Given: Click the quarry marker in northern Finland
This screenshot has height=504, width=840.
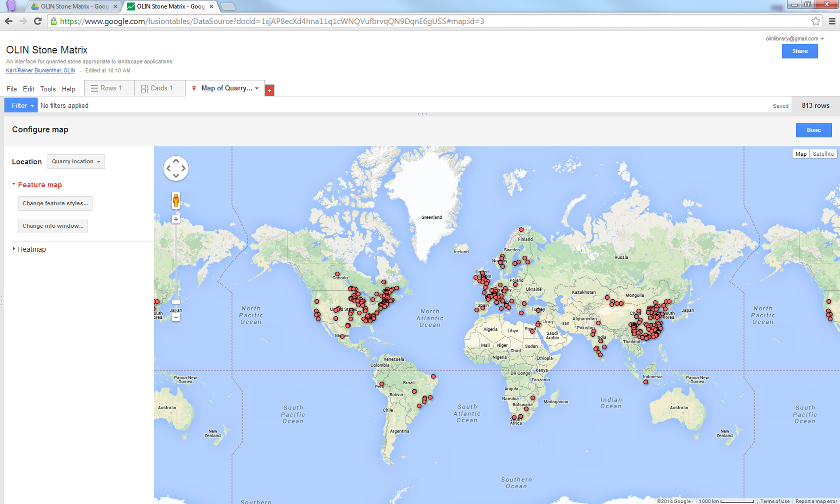Looking at the screenshot, I should pyautogui.click(x=521, y=230).
